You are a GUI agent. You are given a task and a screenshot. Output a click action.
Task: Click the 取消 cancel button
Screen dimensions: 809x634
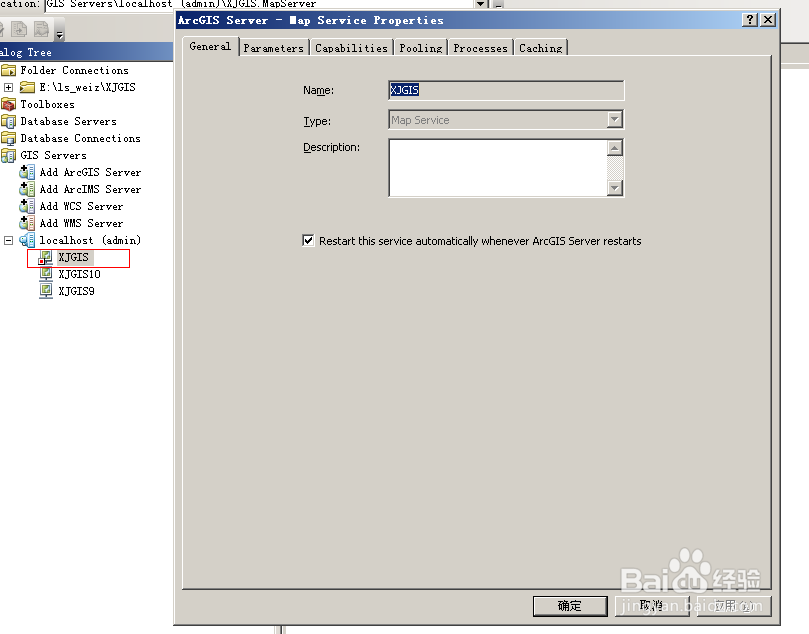(652, 606)
